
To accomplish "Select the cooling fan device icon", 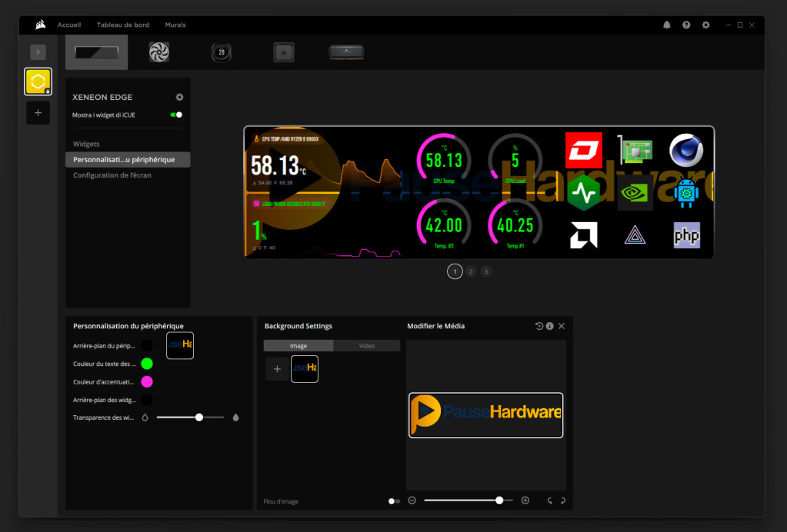I will tap(159, 52).
